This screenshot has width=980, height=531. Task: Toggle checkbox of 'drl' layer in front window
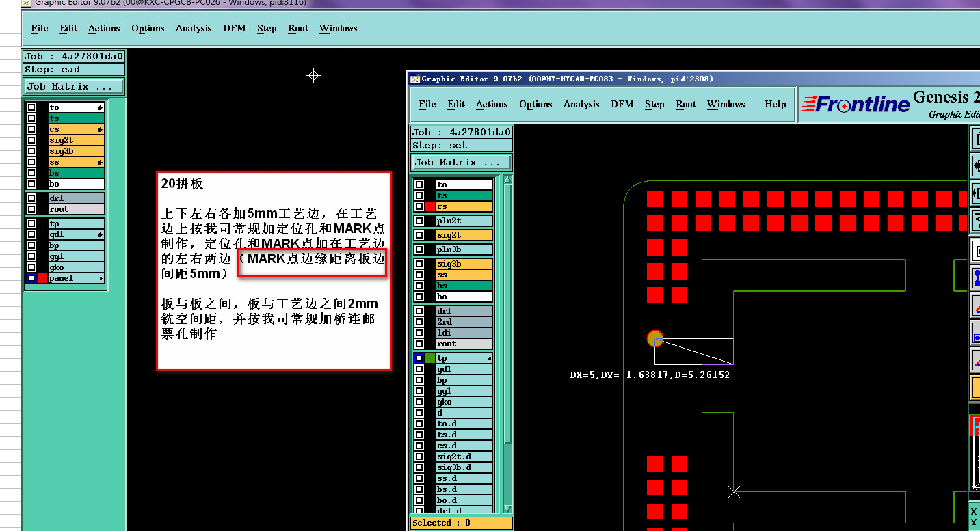click(419, 311)
